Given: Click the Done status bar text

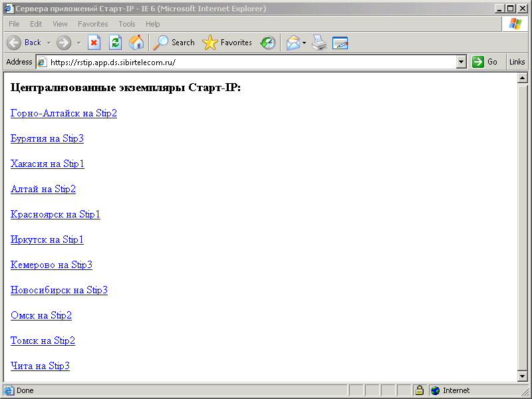Looking at the screenshot, I should [x=25, y=390].
